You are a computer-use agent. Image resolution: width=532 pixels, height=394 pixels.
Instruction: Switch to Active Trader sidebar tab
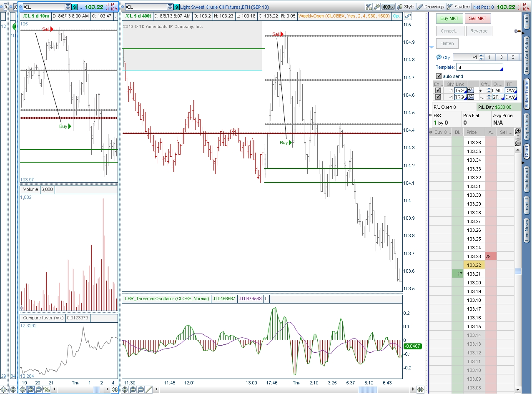pyautogui.click(x=527, y=95)
